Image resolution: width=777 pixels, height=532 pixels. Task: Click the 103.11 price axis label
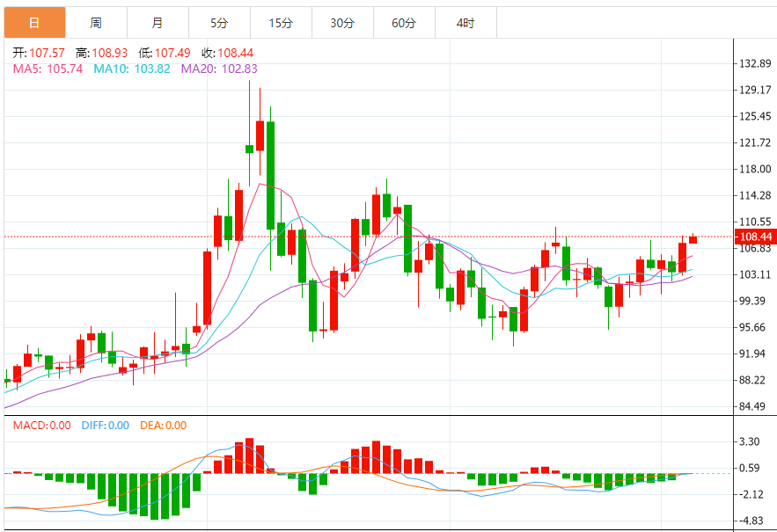pos(755,274)
